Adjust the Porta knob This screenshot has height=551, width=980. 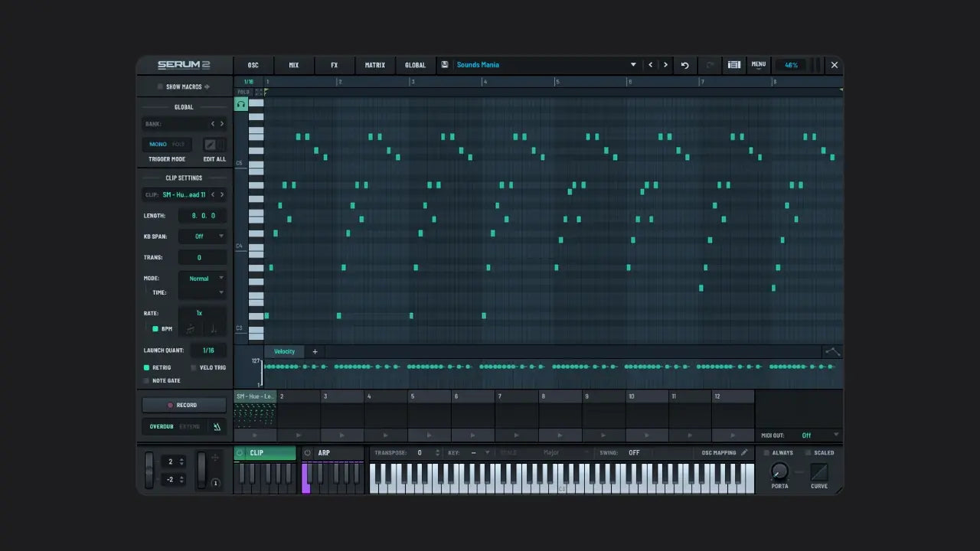[779, 471]
